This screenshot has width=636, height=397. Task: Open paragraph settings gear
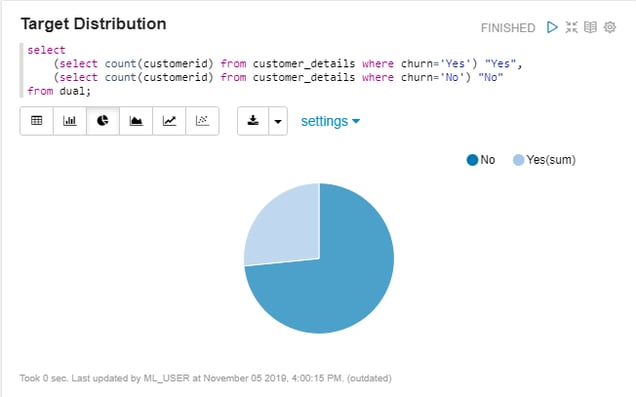[610, 28]
